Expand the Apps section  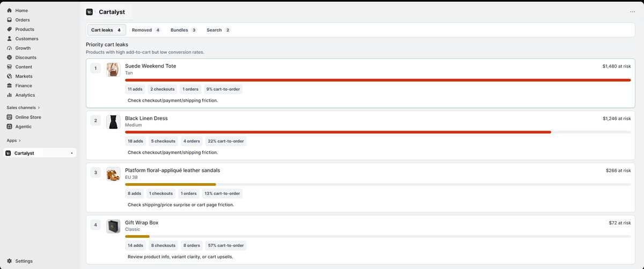coord(14,140)
